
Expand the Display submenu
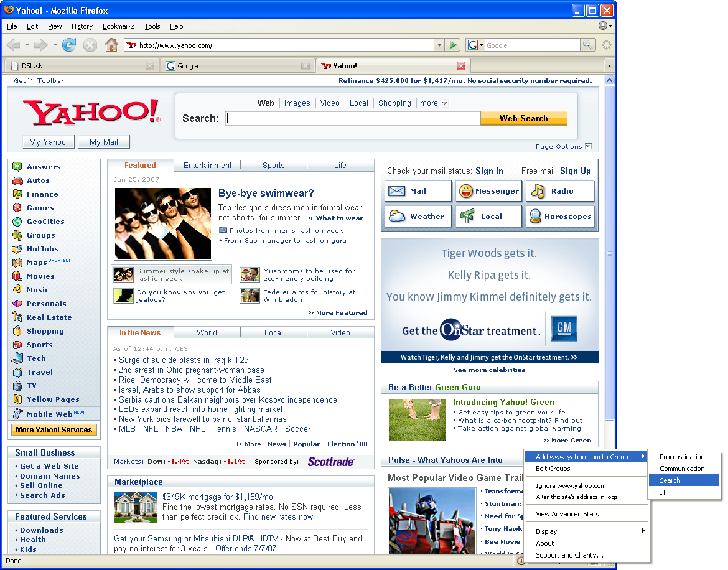pos(587,531)
